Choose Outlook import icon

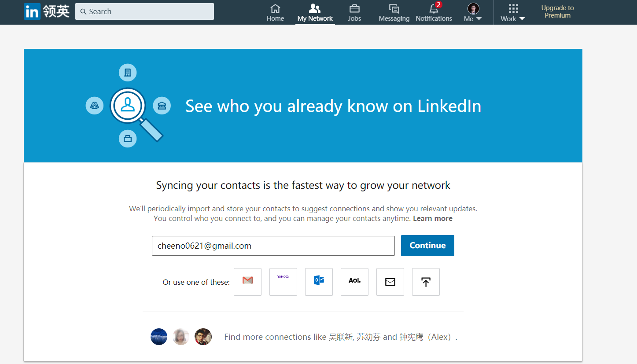coord(319,282)
